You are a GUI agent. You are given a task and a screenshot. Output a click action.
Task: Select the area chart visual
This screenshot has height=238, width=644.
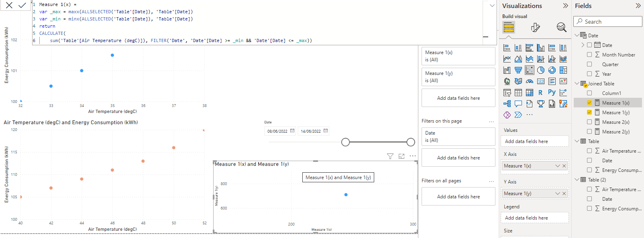[518, 59]
